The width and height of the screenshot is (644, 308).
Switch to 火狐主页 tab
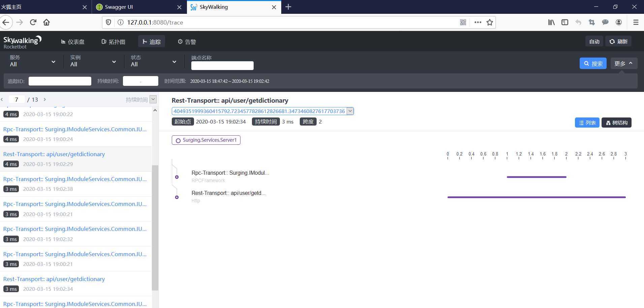45,7
